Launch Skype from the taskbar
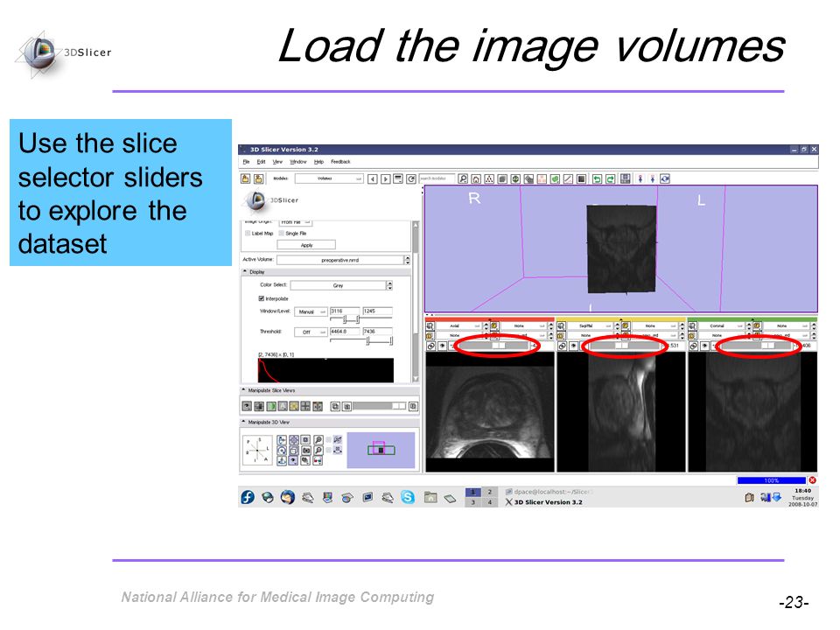This screenshot has height=630, width=840. click(409, 497)
